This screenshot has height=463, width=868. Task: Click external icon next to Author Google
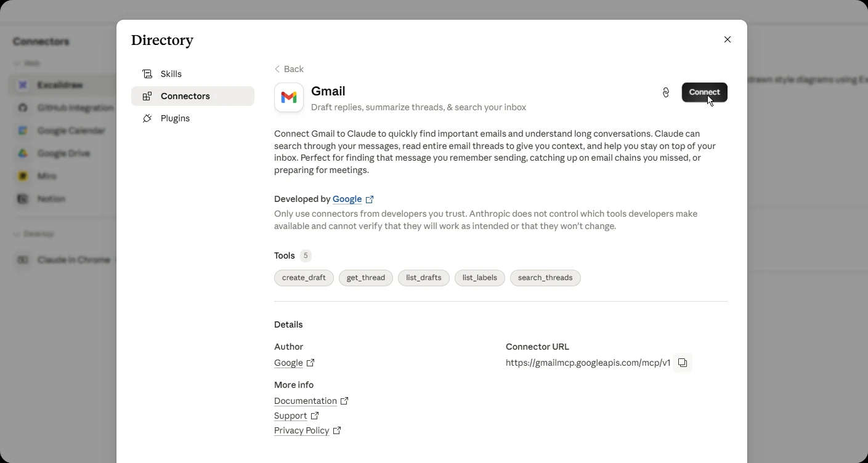(310, 363)
